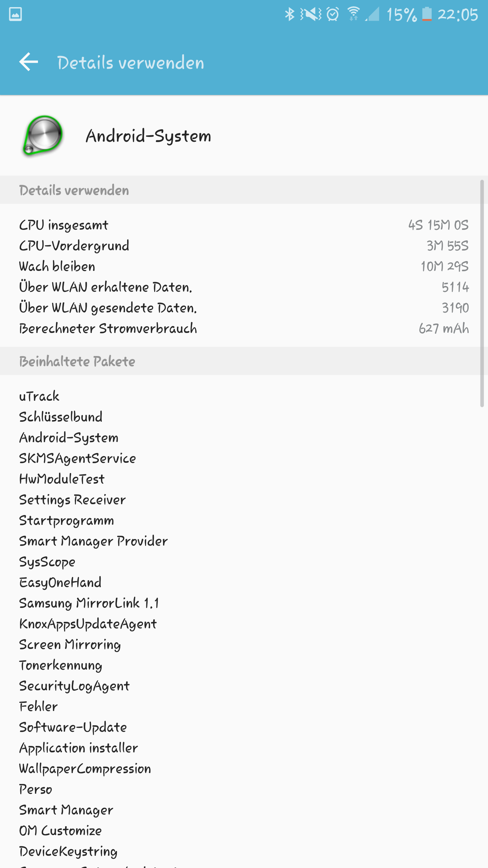This screenshot has width=488, height=868.
Task: Tap the Wi-Fi signal icon
Action: (x=353, y=14)
